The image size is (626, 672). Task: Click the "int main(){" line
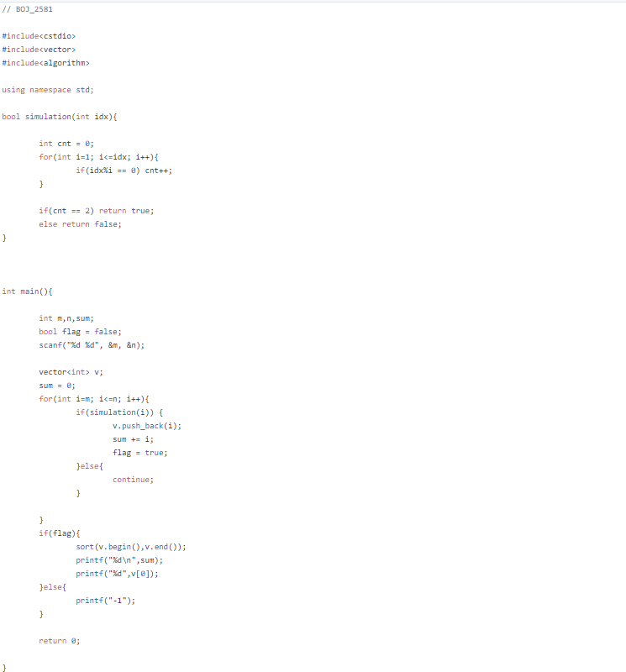(x=27, y=291)
